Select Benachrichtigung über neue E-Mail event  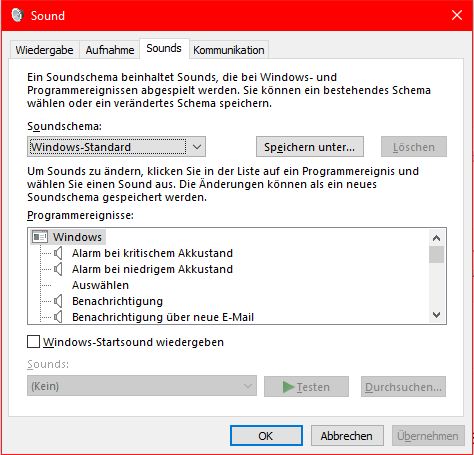click(163, 317)
